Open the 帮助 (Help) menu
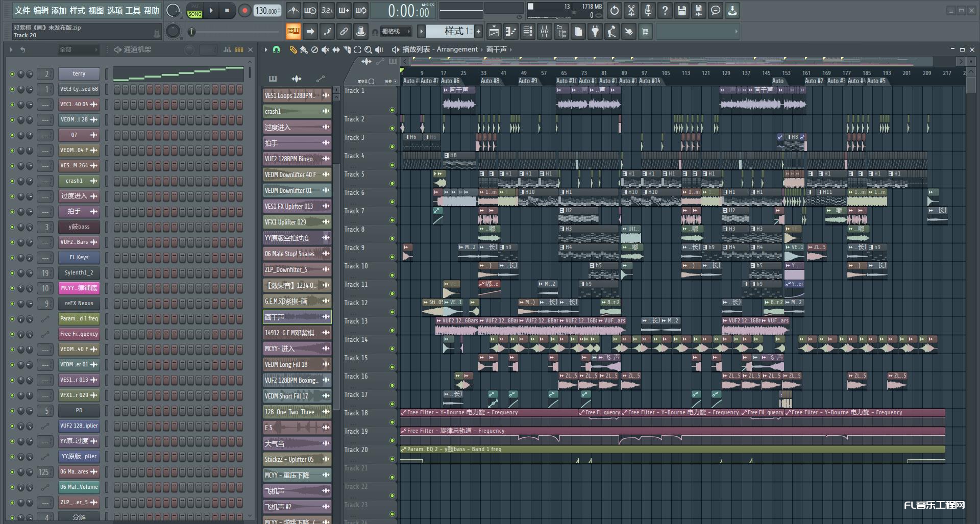This screenshot has height=524, width=980. pos(151,10)
